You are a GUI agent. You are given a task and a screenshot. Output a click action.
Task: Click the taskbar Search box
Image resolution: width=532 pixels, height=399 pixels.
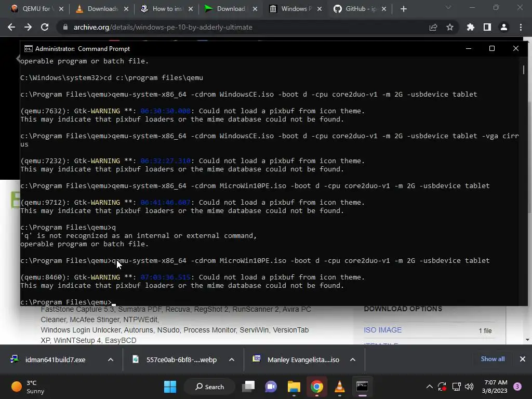(x=210, y=387)
